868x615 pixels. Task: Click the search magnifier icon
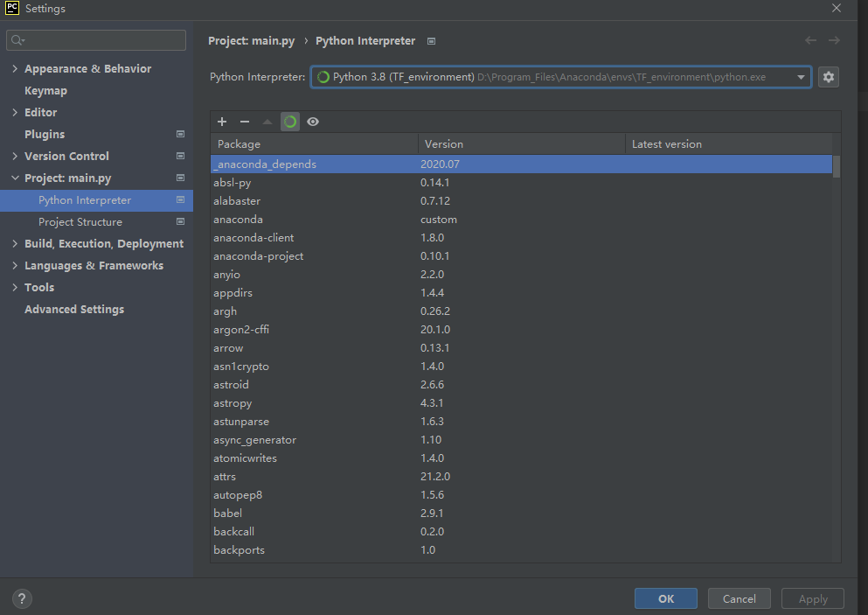[x=17, y=40]
